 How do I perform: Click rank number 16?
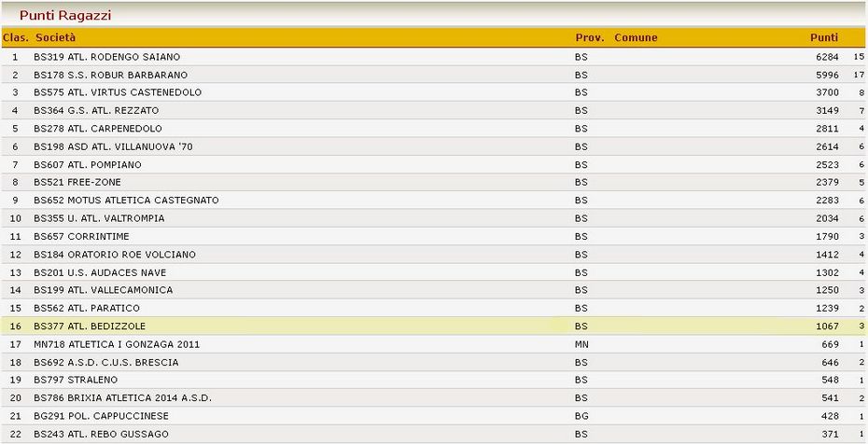tap(16, 326)
